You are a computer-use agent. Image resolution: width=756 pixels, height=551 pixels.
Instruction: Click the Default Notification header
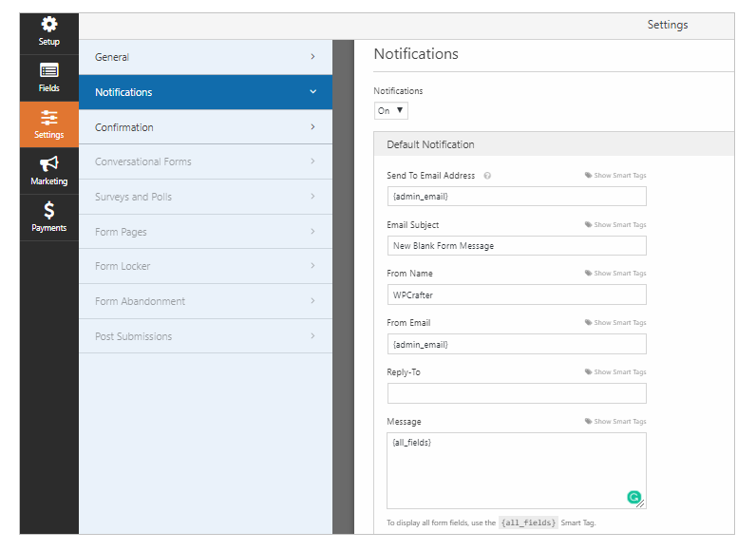[554, 144]
